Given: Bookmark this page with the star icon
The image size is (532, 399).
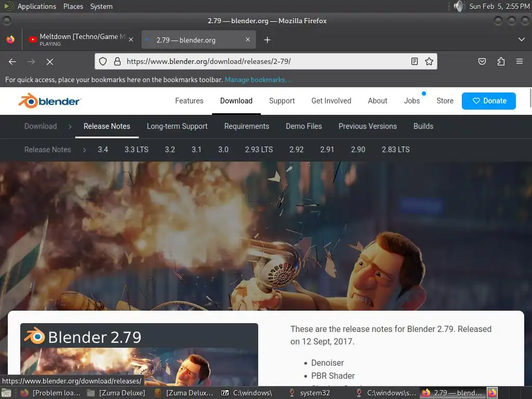Looking at the screenshot, I should (429, 61).
